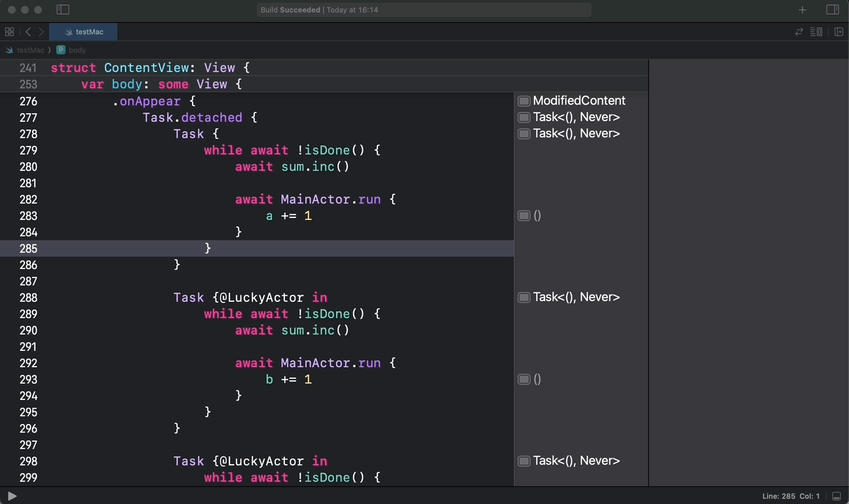Go forward in editor history
Viewport: 849px width, 504px height.
tap(41, 31)
